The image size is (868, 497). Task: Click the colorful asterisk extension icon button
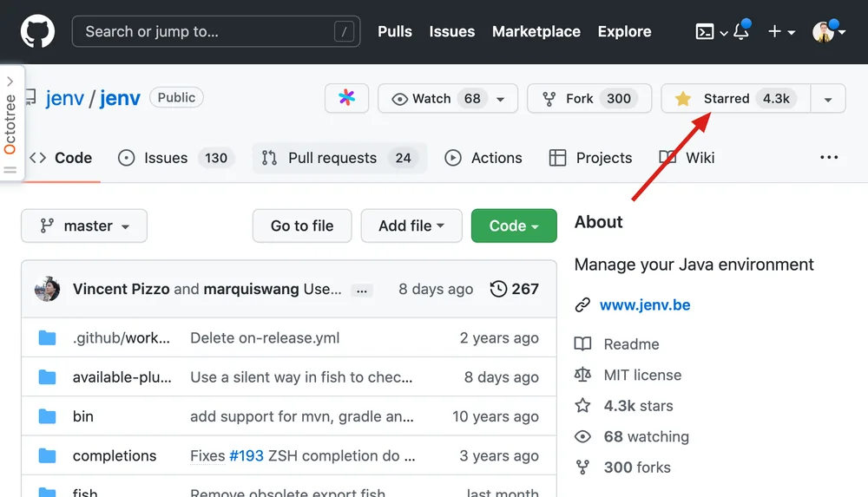[x=346, y=98]
